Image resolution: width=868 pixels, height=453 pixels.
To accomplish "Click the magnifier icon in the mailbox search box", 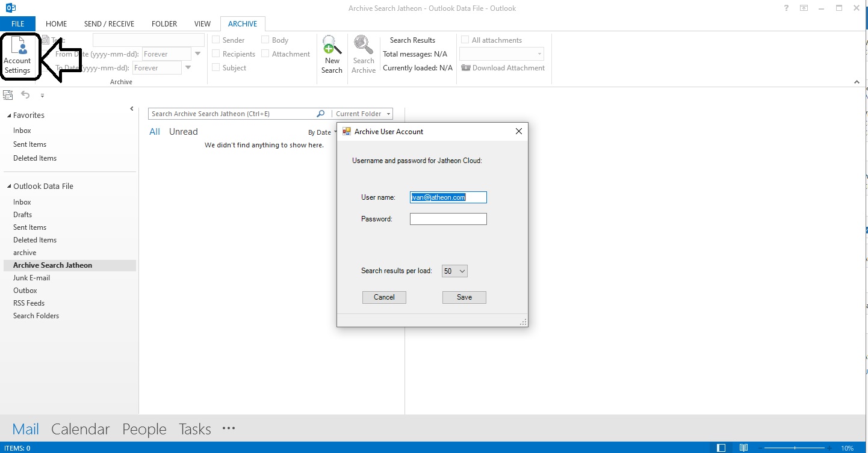I will click(x=321, y=114).
